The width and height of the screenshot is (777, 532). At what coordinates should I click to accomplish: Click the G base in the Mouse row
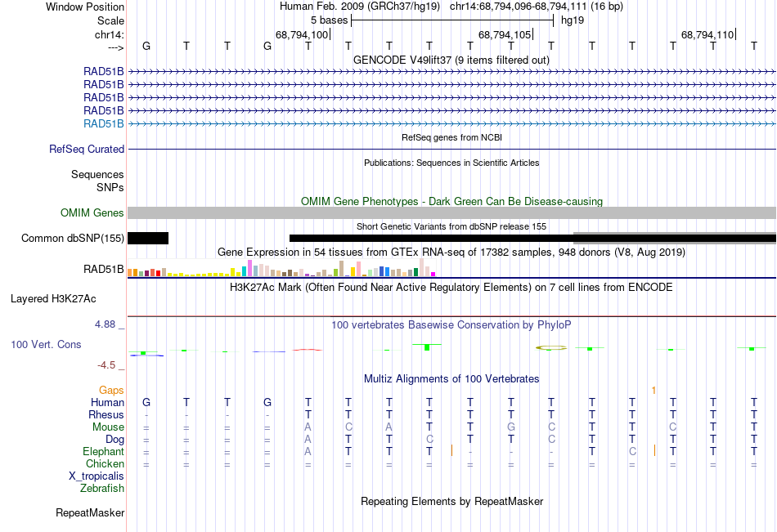click(x=511, y=427)
